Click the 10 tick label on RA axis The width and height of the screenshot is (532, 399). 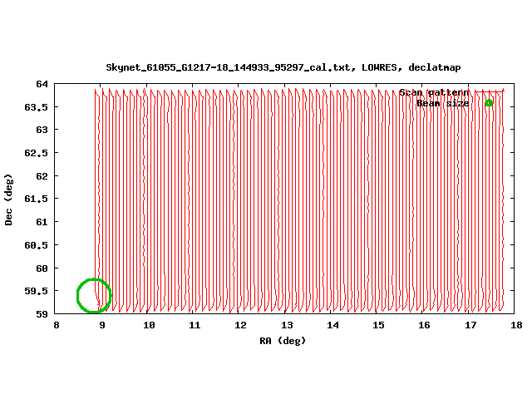149,325
